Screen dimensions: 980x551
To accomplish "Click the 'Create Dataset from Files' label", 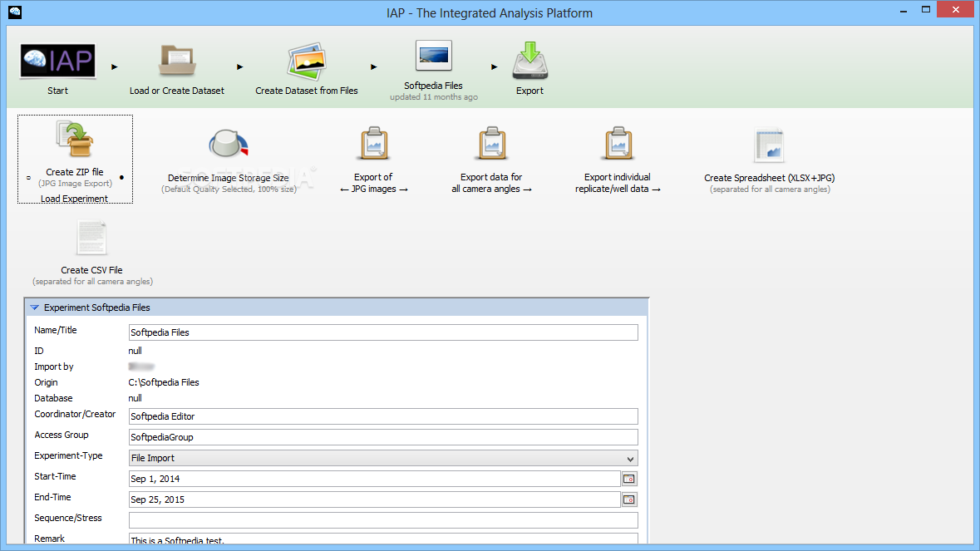I will coord(306,91).
